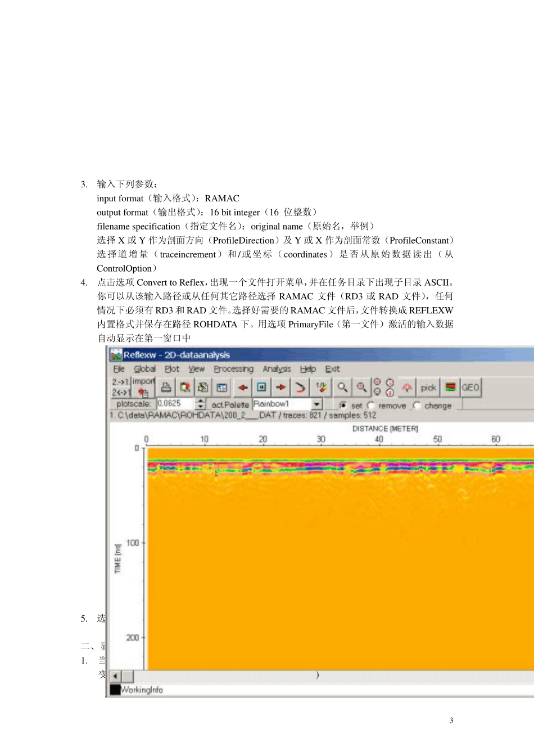This screenshot has width=534, height=756.
Task: Click the icon right of the printer
Action: [185, 387]
